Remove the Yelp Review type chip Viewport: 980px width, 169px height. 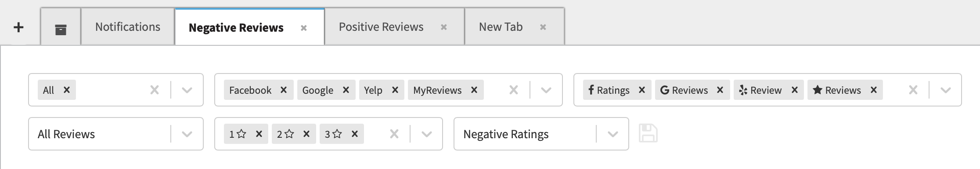pyautogui.click(x=794, y=90)
